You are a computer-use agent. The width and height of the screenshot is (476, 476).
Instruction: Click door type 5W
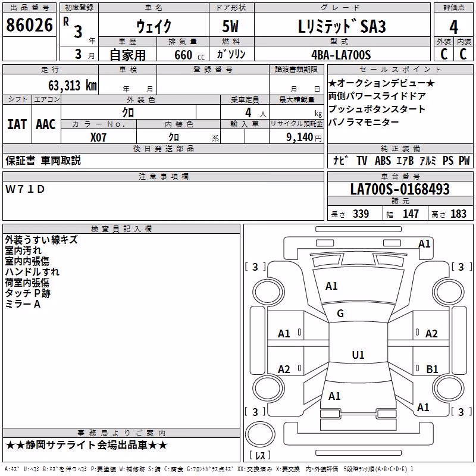tap(230, 26)
